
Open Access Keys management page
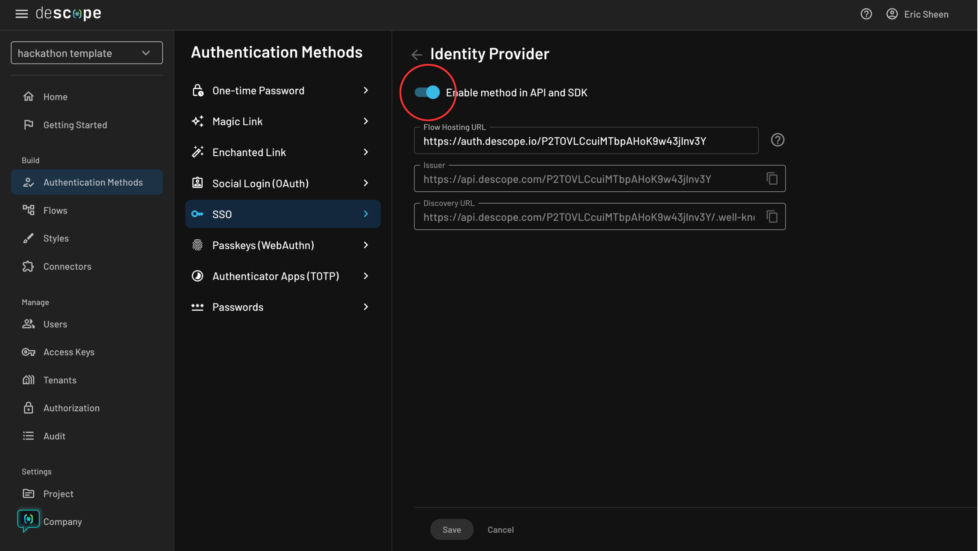tap(69, 352)
